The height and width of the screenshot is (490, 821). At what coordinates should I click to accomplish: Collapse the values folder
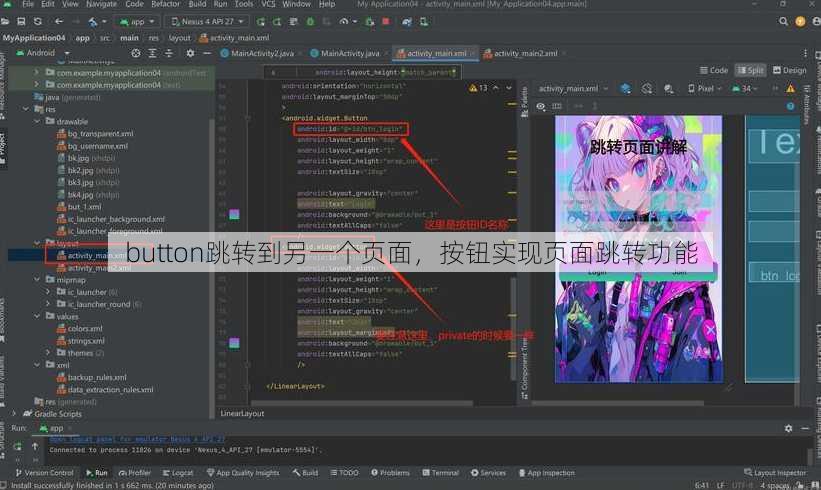37,316
